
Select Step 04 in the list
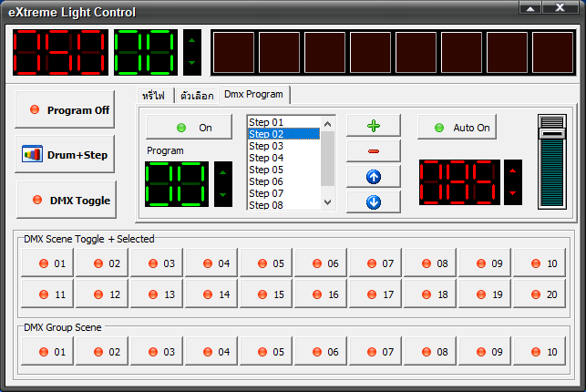tap(283, 158)
